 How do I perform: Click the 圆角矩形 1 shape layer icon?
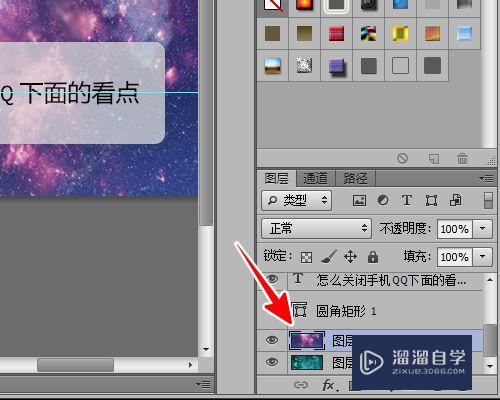point(300,311)
